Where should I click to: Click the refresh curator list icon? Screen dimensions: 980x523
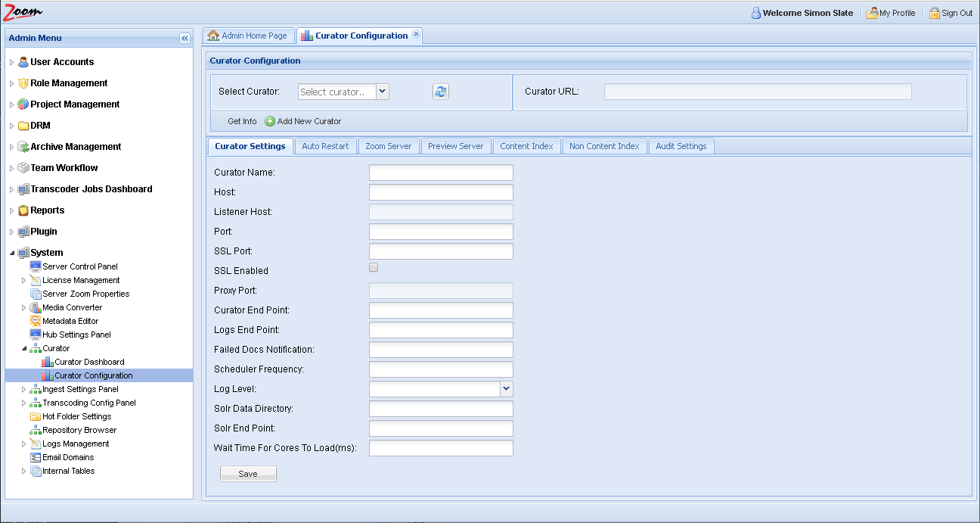[x=441, y=92]
